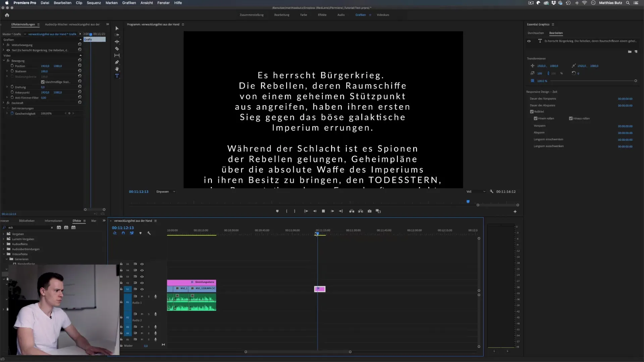Toggle visibility of Text effect row
Viewport: 644px width, 362px height.
[8, 50]
